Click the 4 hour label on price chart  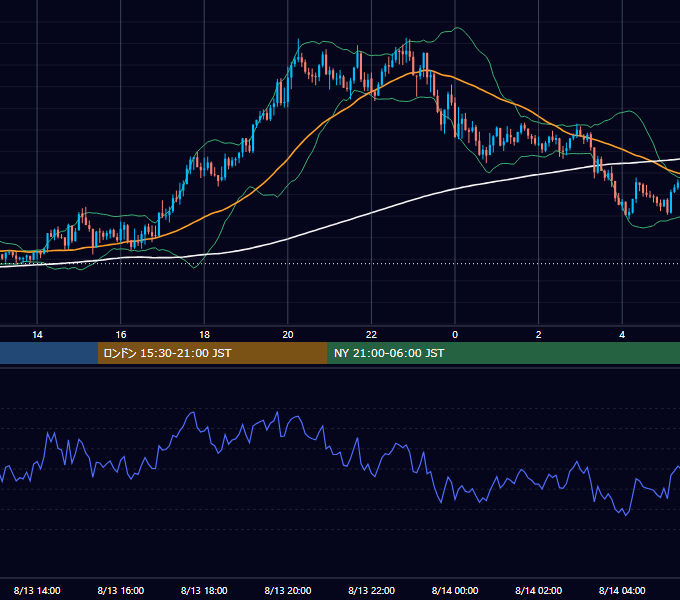click(622, 335)
